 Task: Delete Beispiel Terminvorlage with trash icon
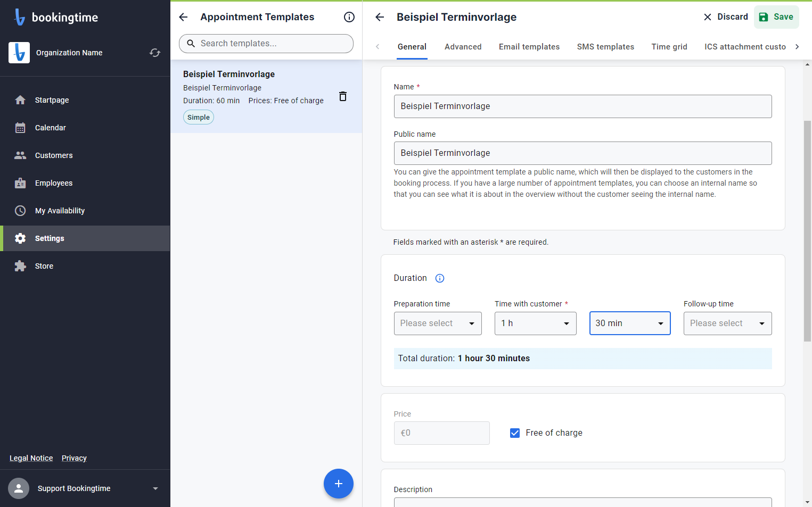point(343,96)
